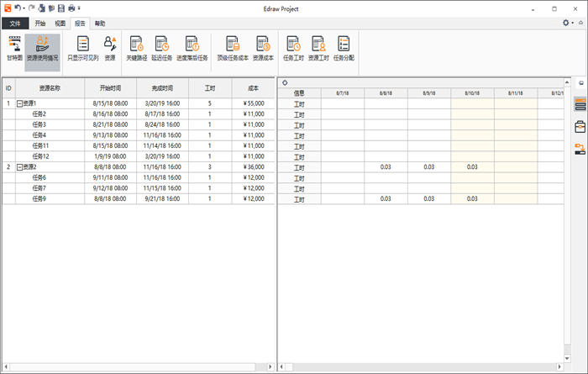This screenshot has width=588, height=374.
Task: Switch to the 视图 tab
Action: (60, 24)
